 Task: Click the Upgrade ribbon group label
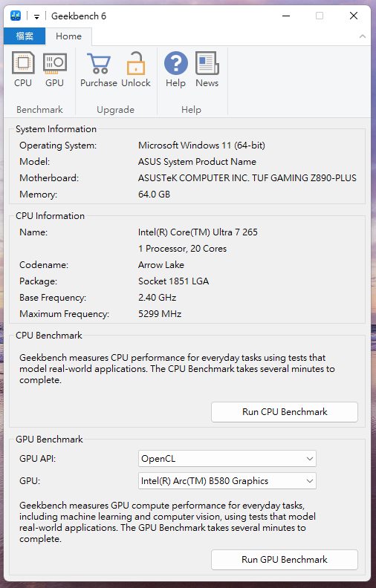115,109
